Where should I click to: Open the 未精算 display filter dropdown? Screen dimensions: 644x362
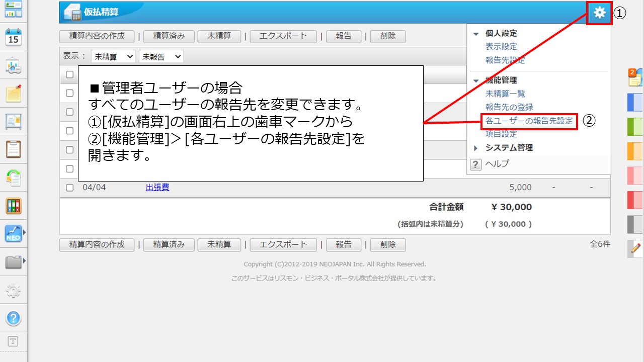113,57
